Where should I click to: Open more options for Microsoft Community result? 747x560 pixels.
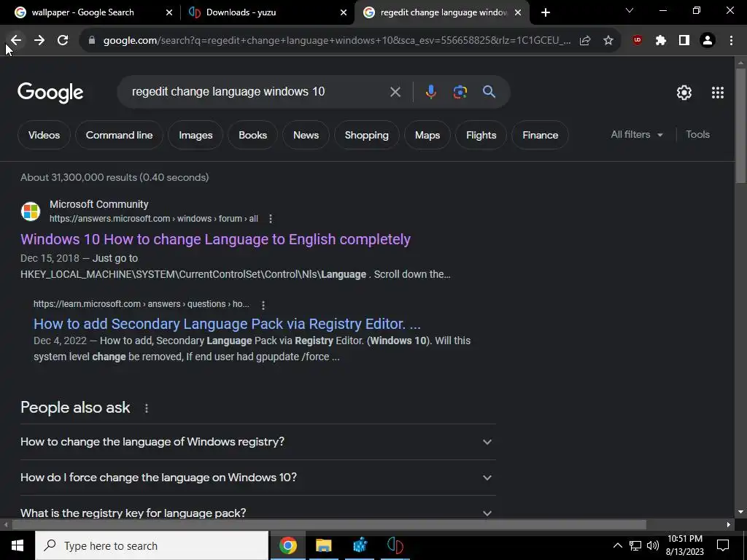pos(271,219)
